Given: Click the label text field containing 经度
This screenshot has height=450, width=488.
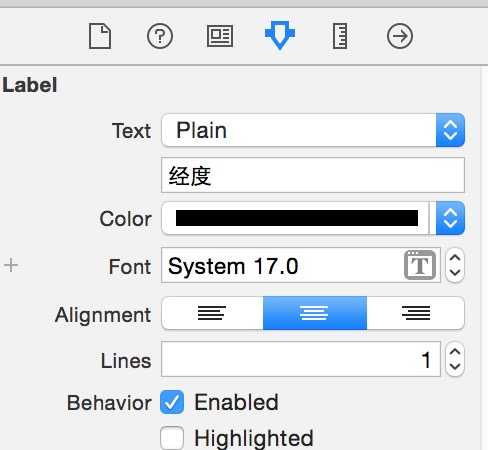Looking at the screenshot, I should tap(313, 175).
